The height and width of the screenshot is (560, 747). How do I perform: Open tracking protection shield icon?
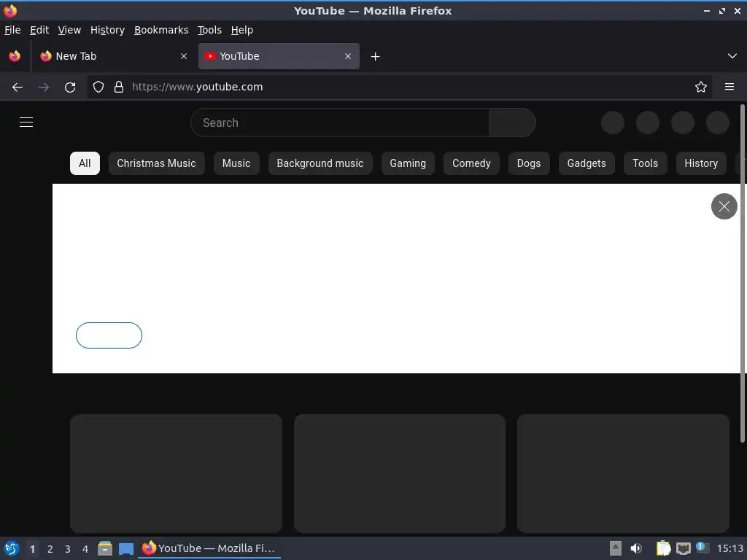tap(98, 87)
